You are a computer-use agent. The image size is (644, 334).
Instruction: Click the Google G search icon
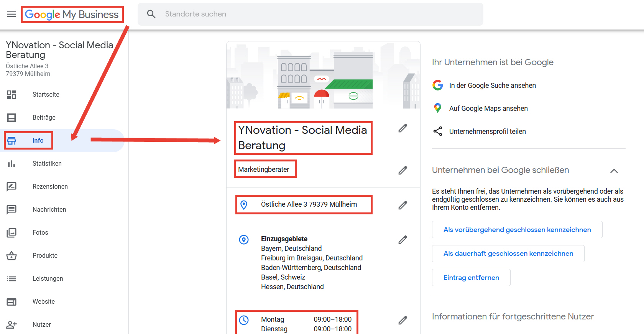(x=438, y=85)
